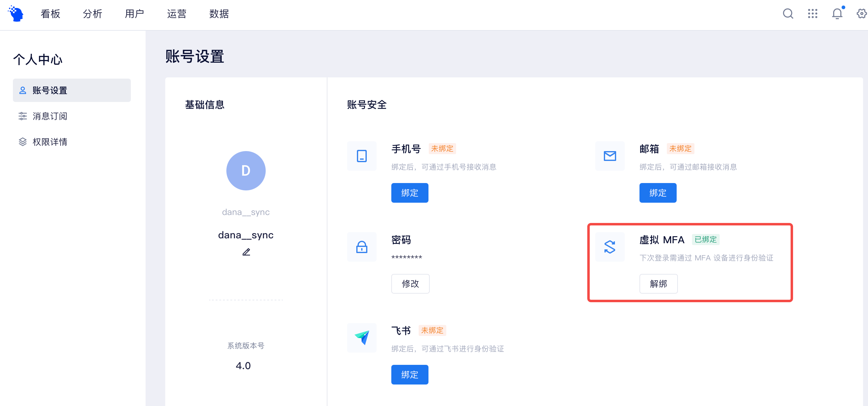Click the Feishu paper plane icon
Screen dimensions: 868x406
(x=362, y=338)
